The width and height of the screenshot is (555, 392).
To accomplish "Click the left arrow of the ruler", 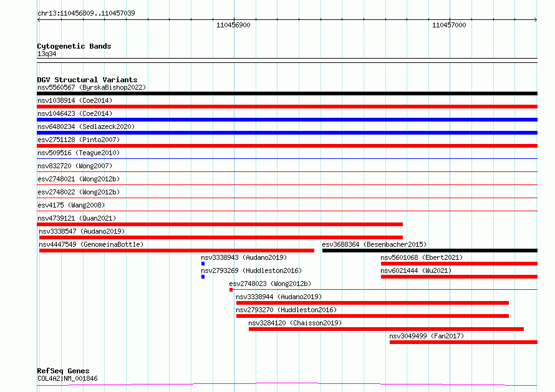I will [x=39, y=20].
